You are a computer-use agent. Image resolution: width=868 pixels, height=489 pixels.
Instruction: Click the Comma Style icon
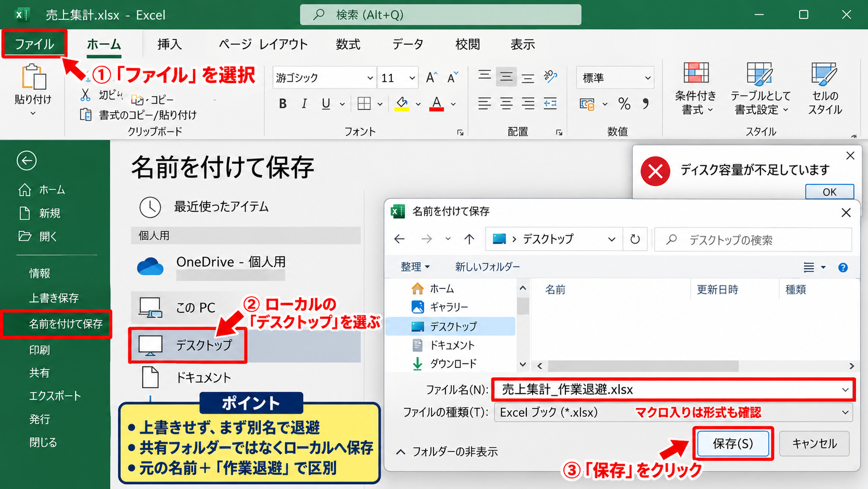click(645, 104)
